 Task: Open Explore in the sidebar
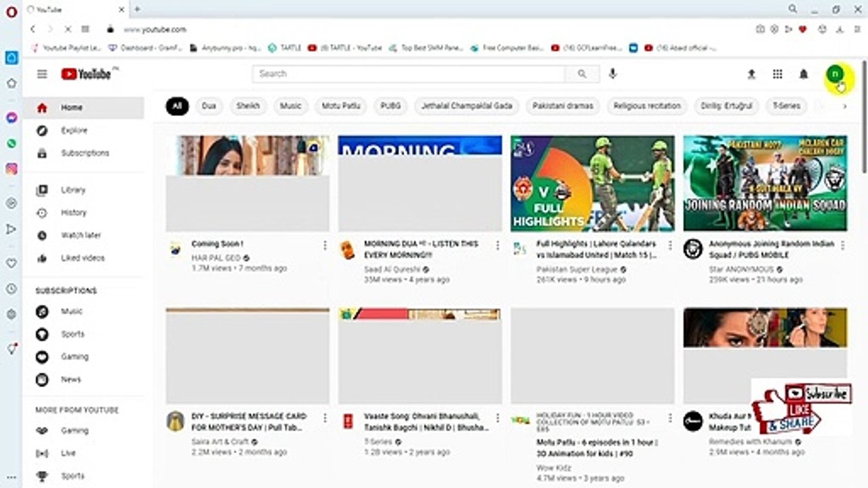click(83, 130)
